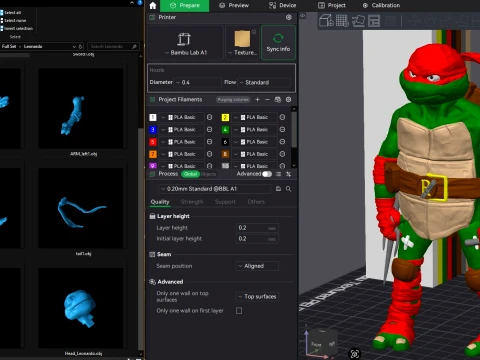Click filament 2 yellow color swatch

225,117
